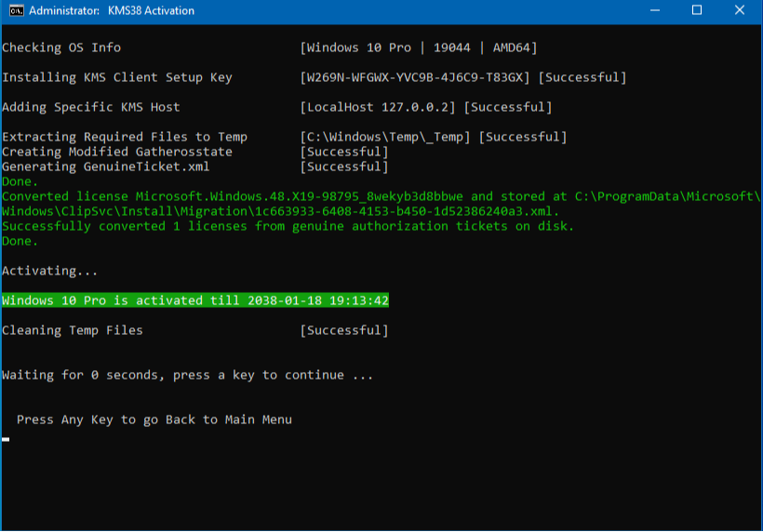Click the 'Activating...' line
This screenshot has height=532, width=763.
49,271
